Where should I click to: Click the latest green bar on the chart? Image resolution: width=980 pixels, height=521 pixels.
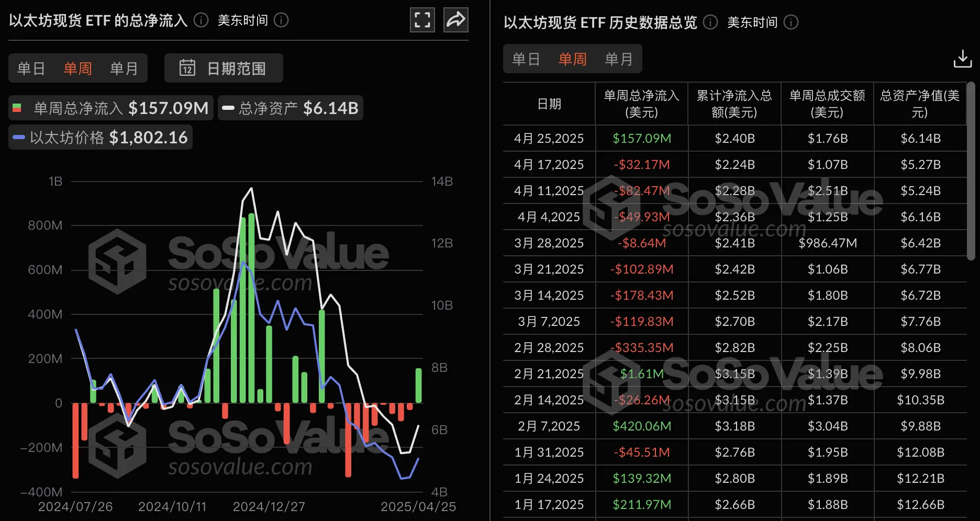(x=419, y=386)
